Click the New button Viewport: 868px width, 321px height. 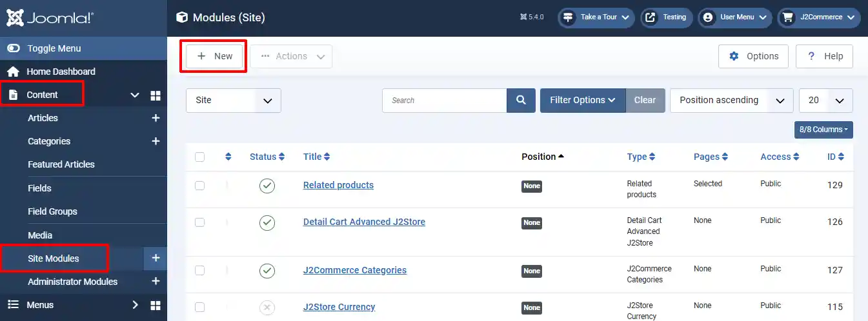(214, 56)
